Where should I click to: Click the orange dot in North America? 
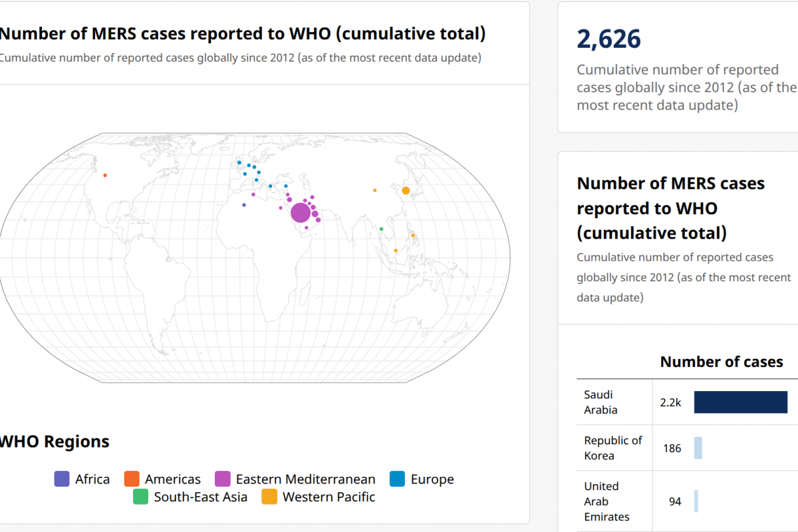pyautogui.click(x=105, y=176)
